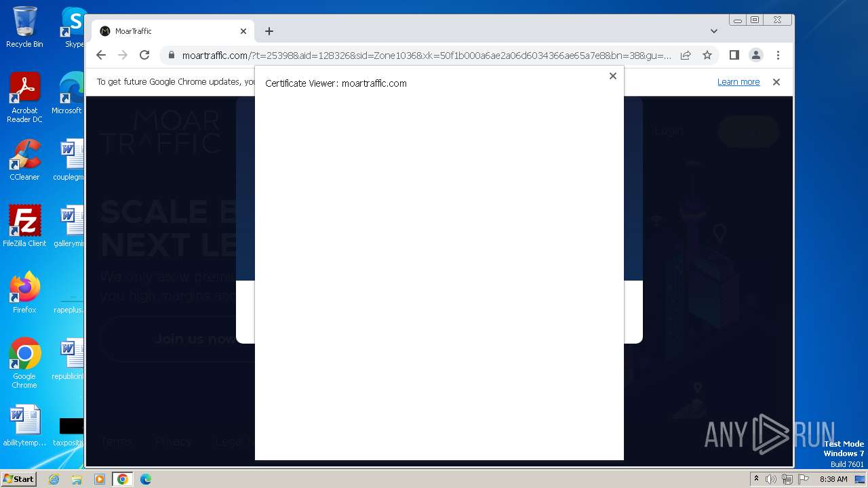The image size is (868, 488).
Task: Open Google Chrome desktop shortcut
Action: click(x=24, y=363)
